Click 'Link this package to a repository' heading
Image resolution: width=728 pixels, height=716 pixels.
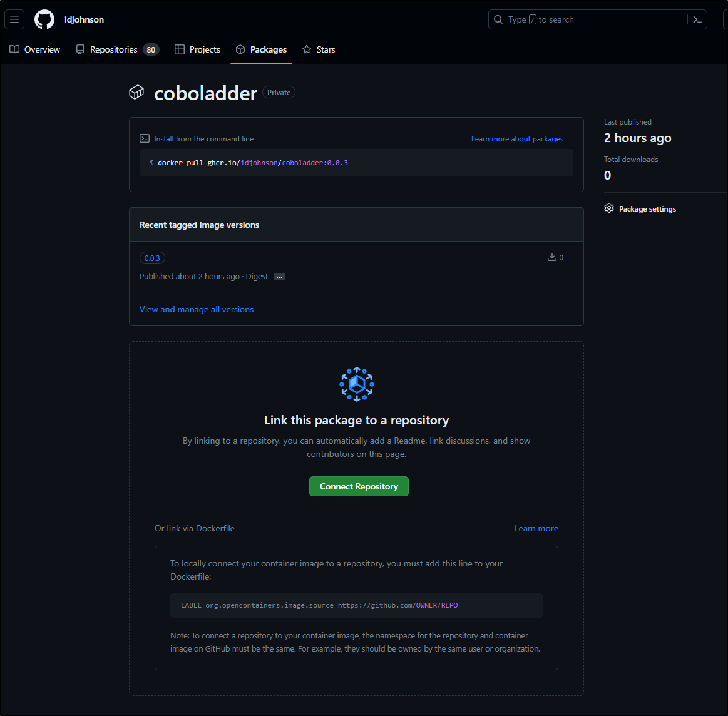[356, 420]
